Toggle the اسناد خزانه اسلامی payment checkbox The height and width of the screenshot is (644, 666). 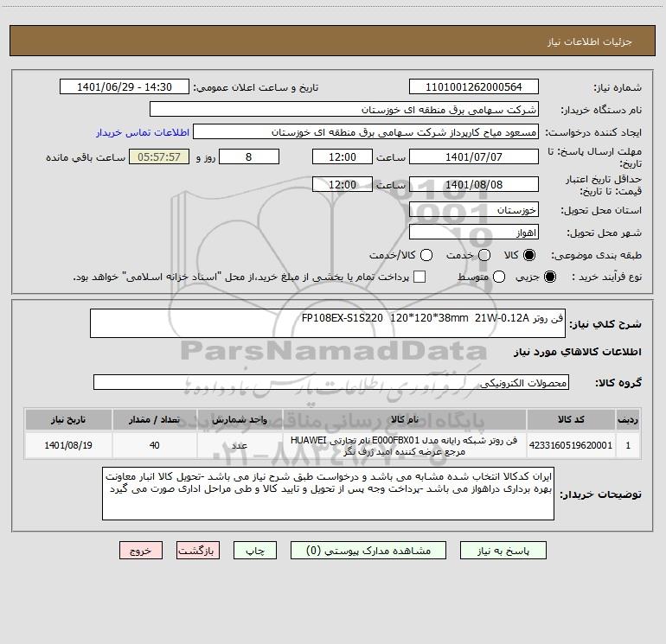point(419,277)
